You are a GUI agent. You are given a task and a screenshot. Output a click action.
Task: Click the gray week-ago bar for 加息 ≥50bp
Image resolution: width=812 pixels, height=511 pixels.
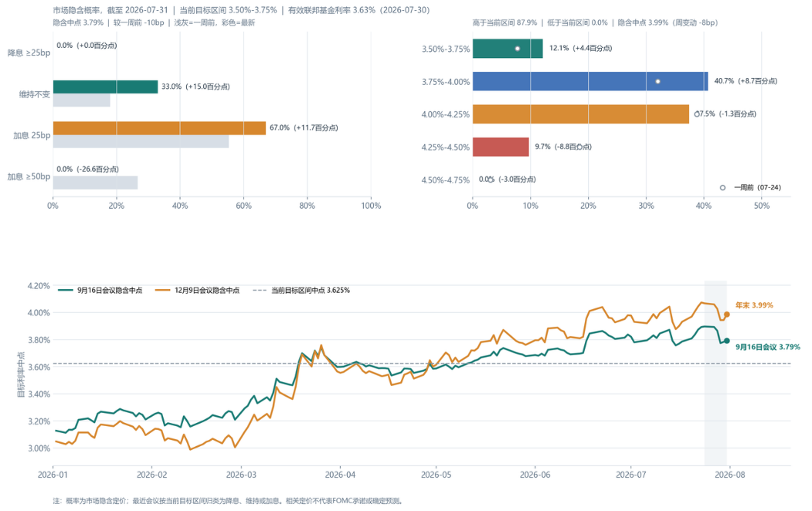(x=95, y=182)
